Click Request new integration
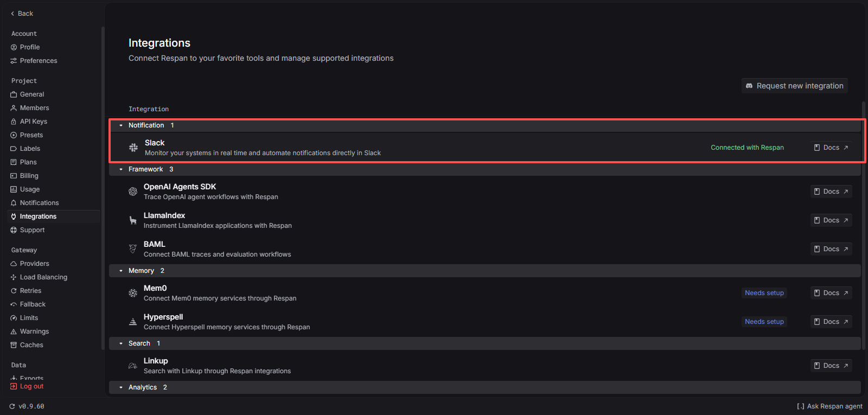The height and width of the screenshot is (415, 868). point(794,85)
